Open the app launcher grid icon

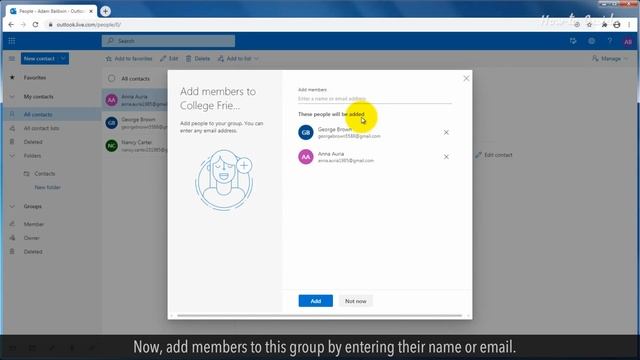[12, 41]
